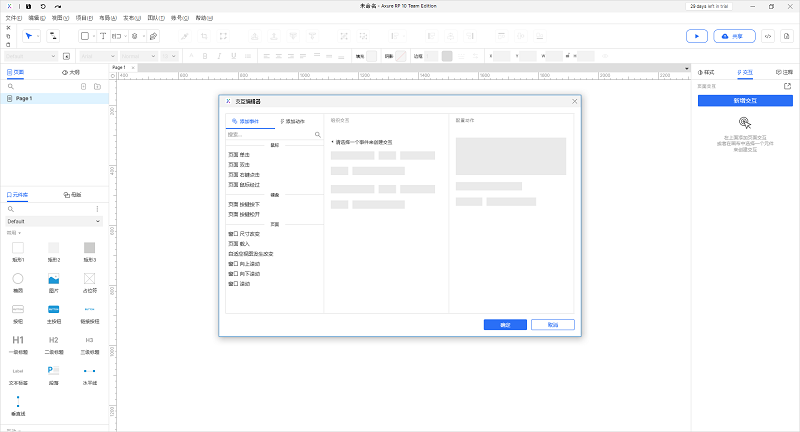Select the Vertical Line widget
Screen dimensions: 800x432
(18, 405)
